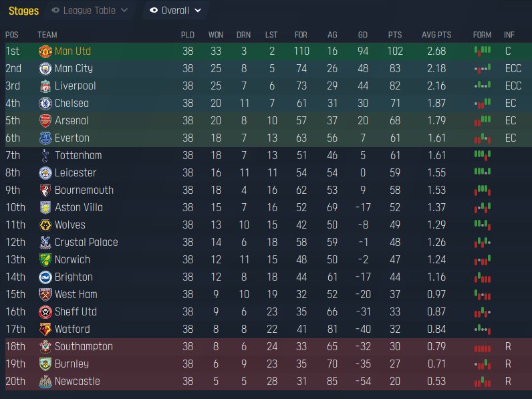The image size is (532, 399).
Task: Open the League Table dropdown chevron
Action: pos(124,11)
